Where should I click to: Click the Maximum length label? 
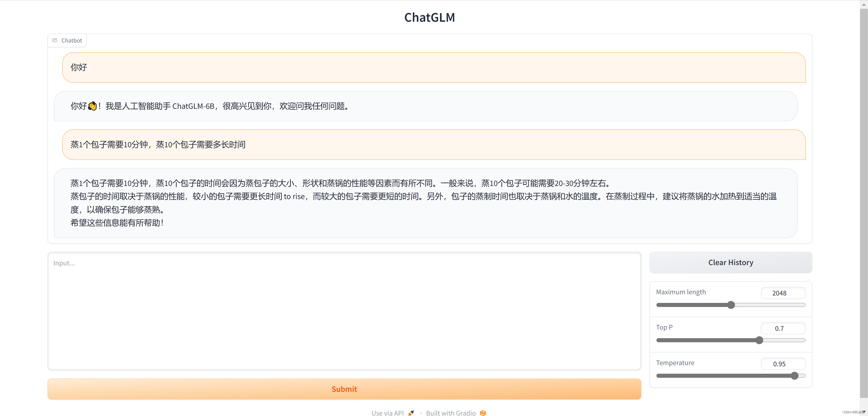tap(681, 292)
